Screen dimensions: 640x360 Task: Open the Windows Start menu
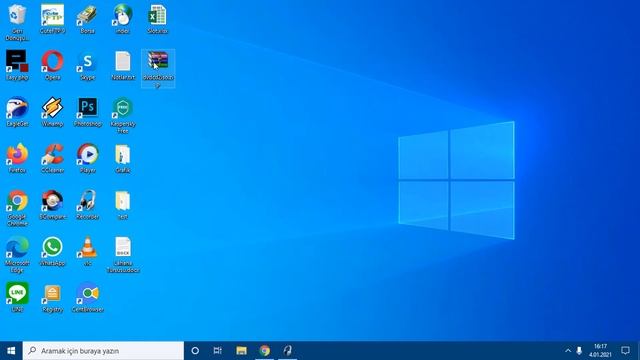pos(11,351)
